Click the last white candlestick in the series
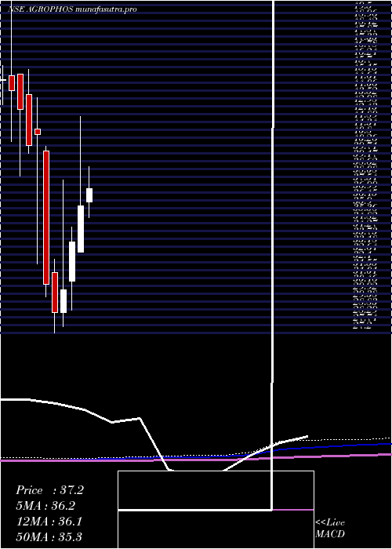 pos(89,195)
